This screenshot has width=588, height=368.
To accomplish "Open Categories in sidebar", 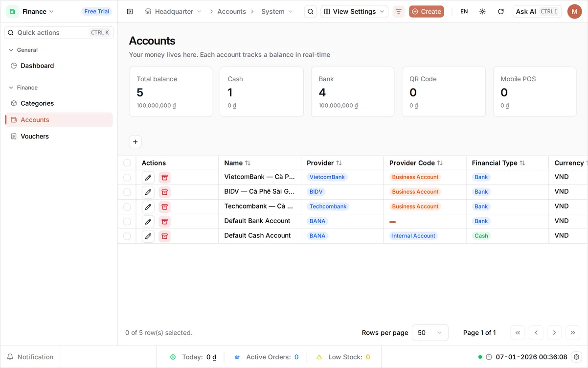I will 59,103.
